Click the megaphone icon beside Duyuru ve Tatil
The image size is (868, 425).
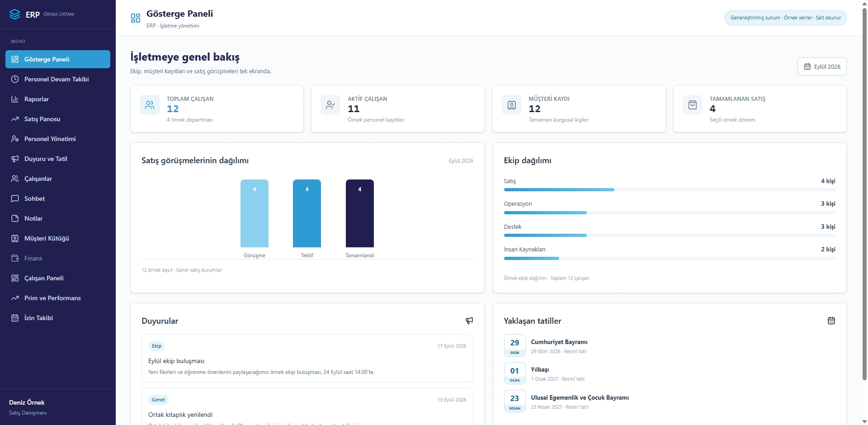click(15, 159)
